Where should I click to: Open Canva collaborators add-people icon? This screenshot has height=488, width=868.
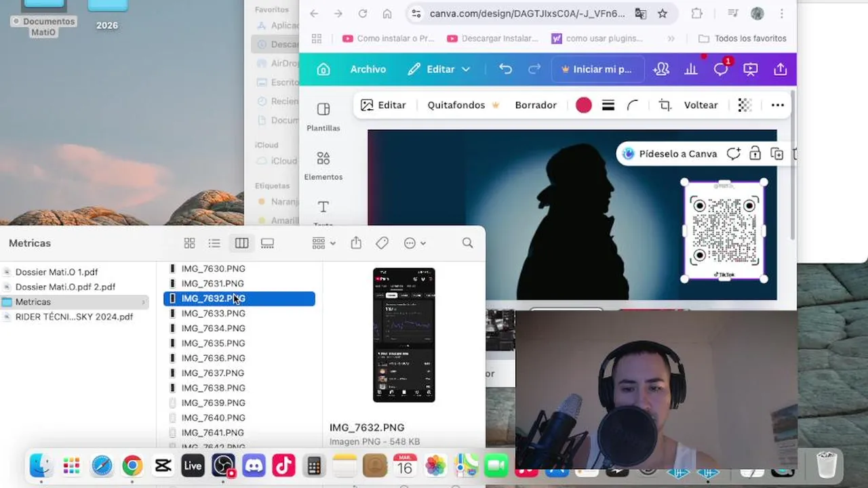(x=661, y=69)
